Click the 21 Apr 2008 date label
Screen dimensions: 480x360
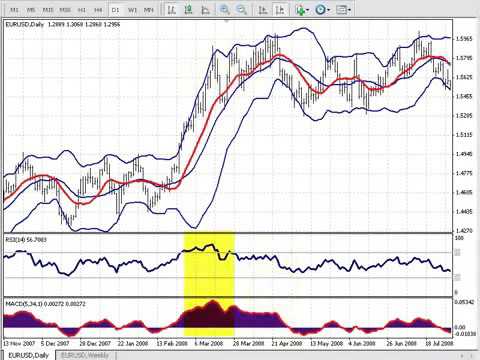(x=286, y=343)
